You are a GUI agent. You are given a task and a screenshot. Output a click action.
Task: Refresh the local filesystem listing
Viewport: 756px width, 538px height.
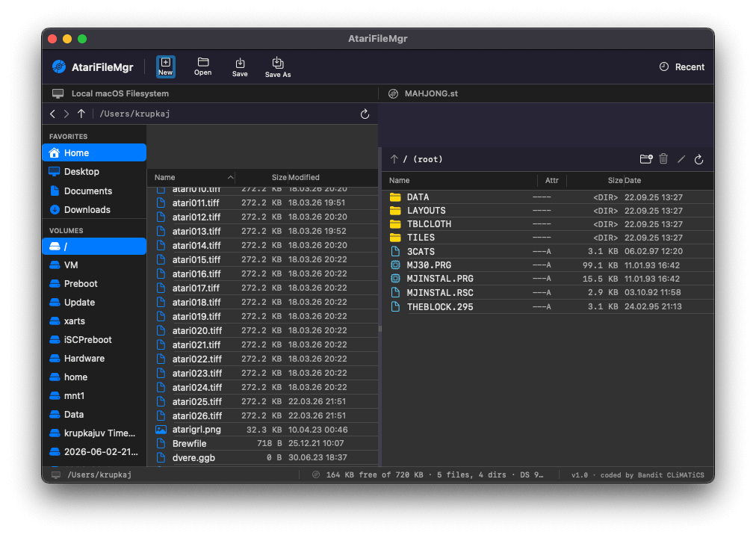pos(365,114)
